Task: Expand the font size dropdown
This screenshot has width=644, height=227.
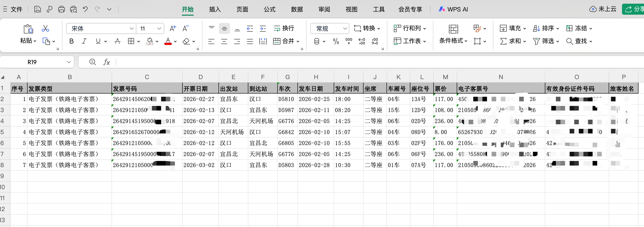Action: [159, 28]
